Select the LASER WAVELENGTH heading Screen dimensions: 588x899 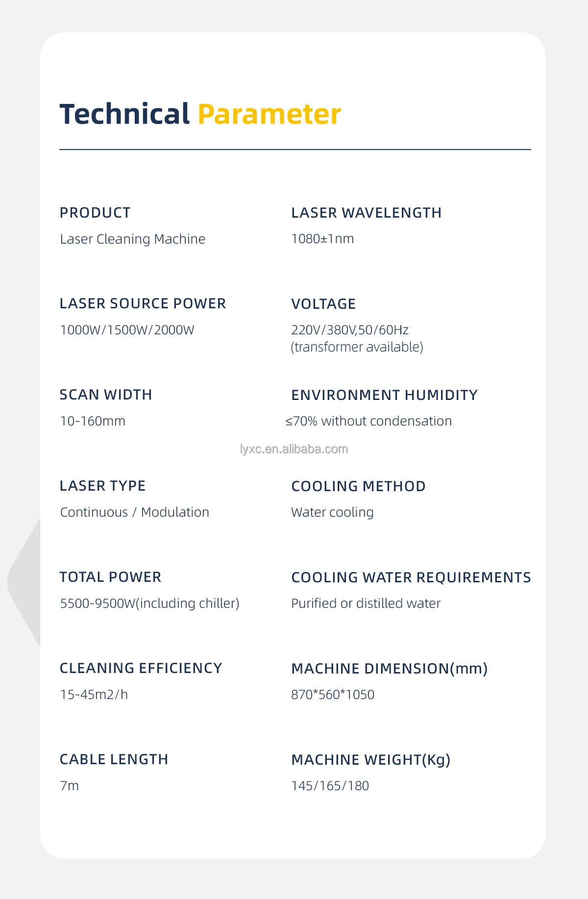[x=367, y=213]
